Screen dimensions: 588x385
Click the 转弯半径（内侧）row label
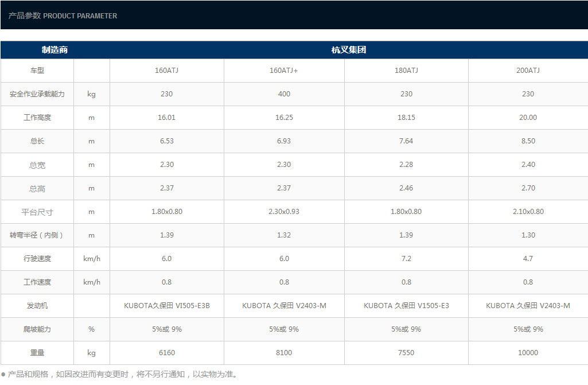pyautogui.click(x=37, y=235)
